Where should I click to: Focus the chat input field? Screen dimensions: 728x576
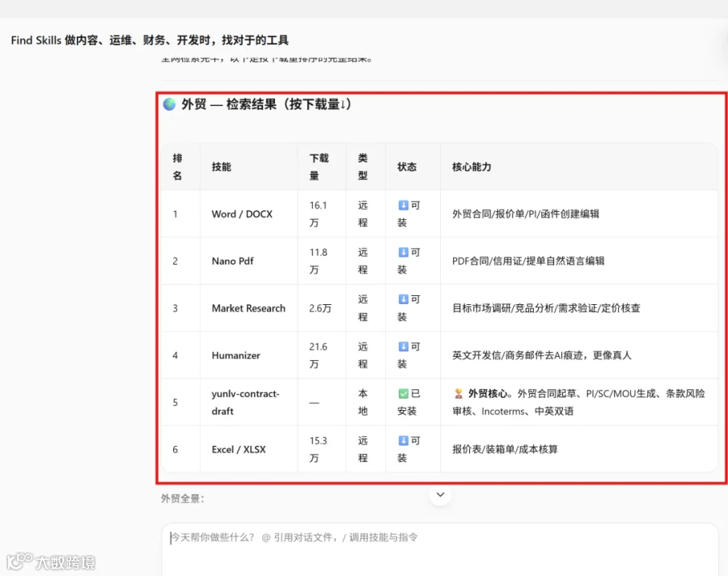click(440, 549)
